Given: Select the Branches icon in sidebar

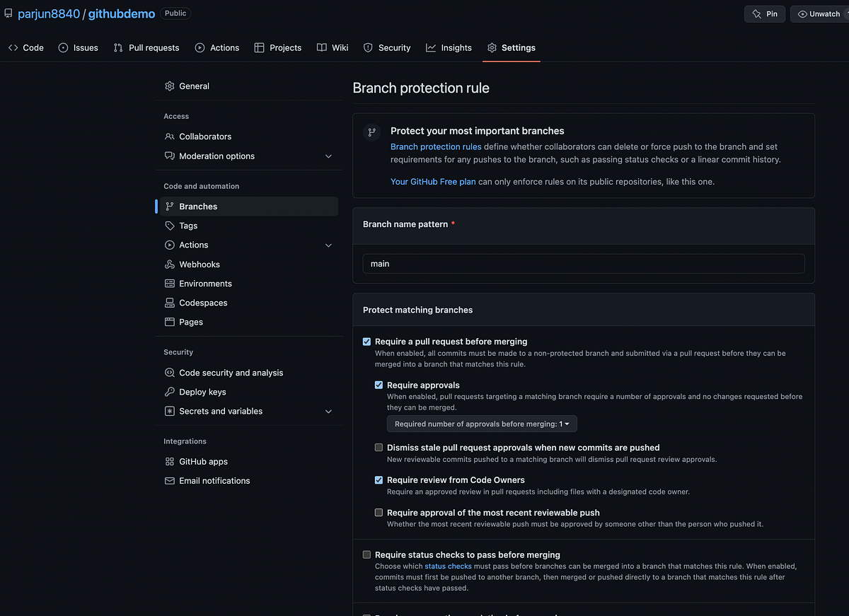Looking at the screenshot, I should pos(170,206).
